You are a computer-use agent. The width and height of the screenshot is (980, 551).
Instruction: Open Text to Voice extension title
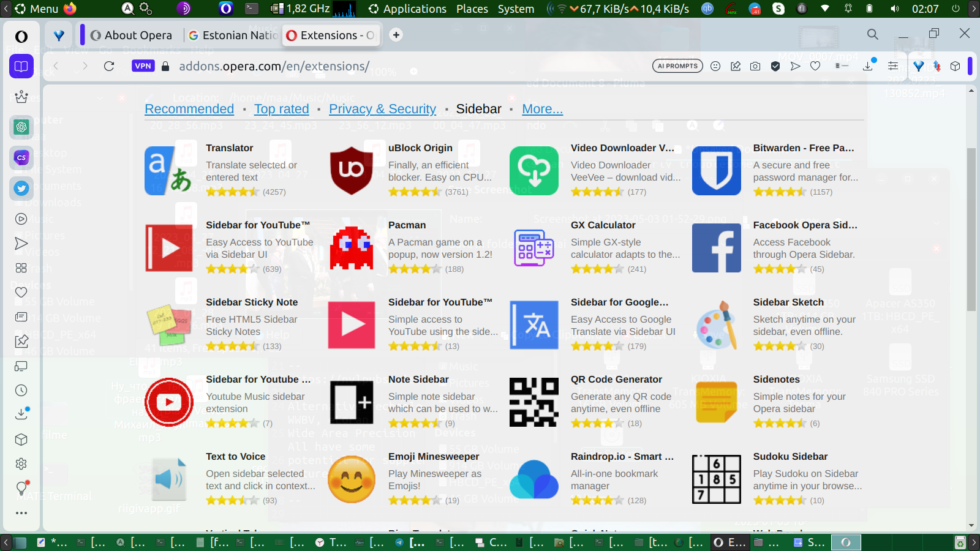(x=236, y=457)
